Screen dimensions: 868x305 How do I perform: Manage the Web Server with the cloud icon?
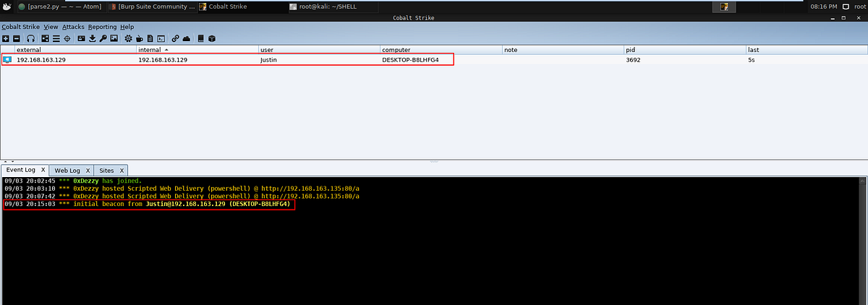tap(187, 38)
